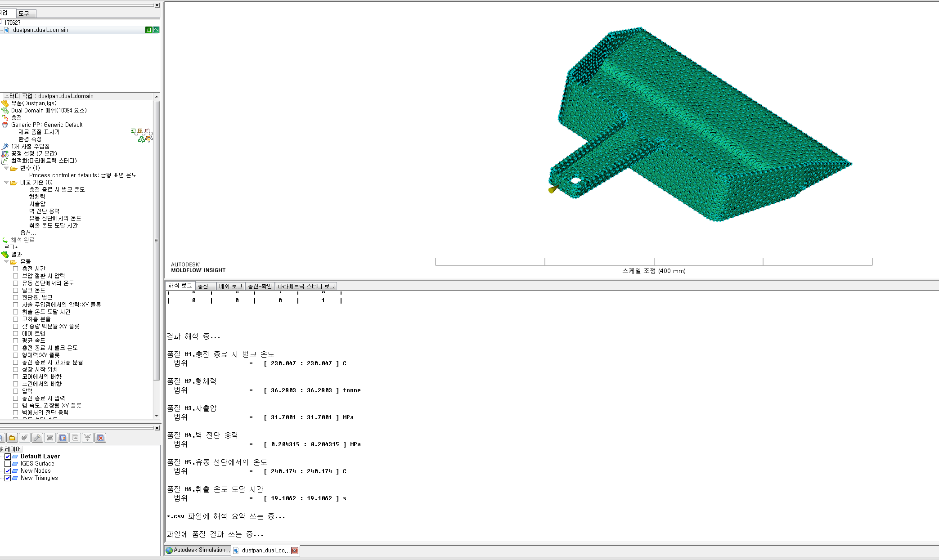Open the 해석 로그 tab
The width and height of the screenshot is (939, 560).
(x=180, y=286)
